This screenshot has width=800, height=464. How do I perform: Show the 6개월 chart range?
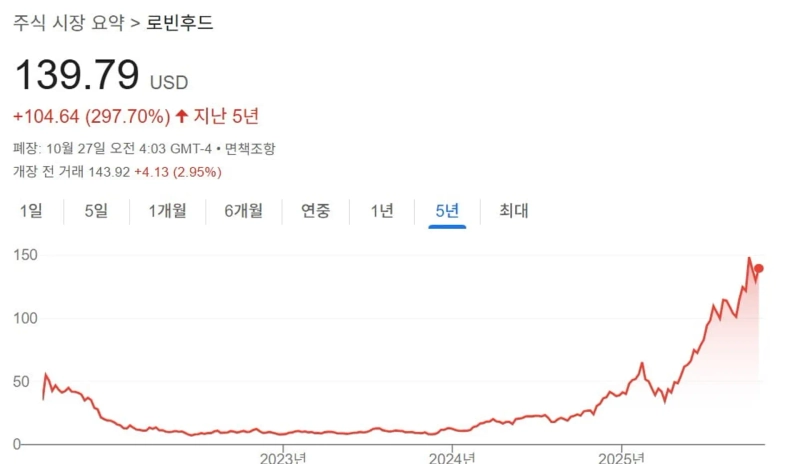pyautogui.click(x=243, y=211)
